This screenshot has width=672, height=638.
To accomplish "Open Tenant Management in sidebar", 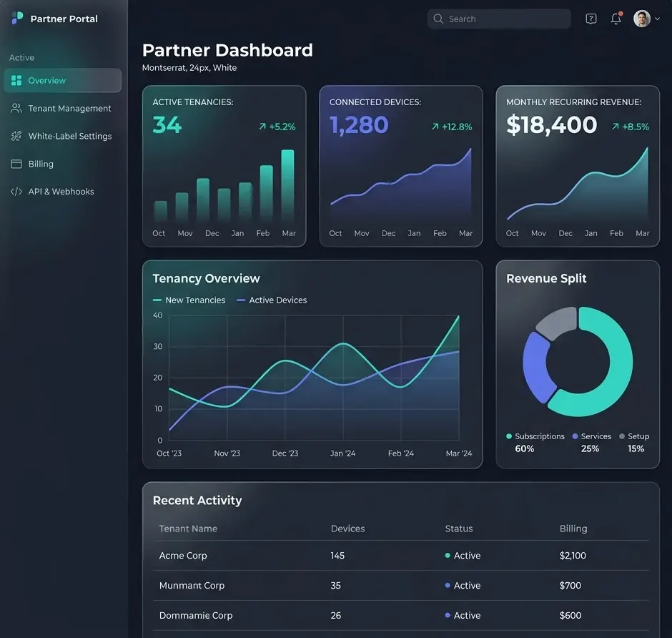I will tap(63, 109).
